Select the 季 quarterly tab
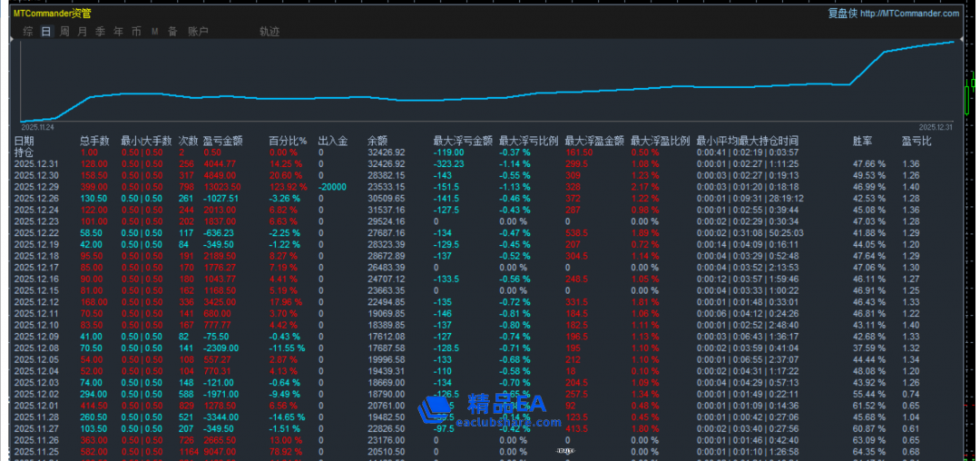 click(x=101, y=32)
